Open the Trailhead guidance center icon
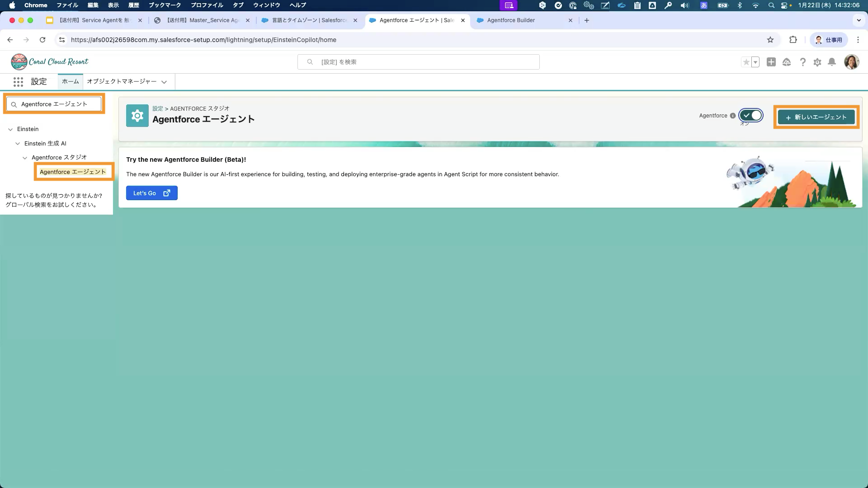Screen dimensions: 868x488 pyautogui.click(x=787, y=62)
